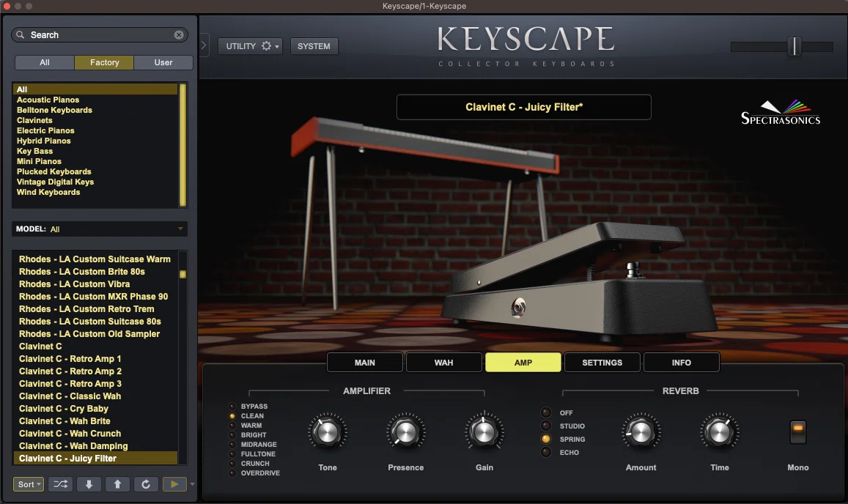
Task: Select Electric Pianos category
Action: [45, 130]
